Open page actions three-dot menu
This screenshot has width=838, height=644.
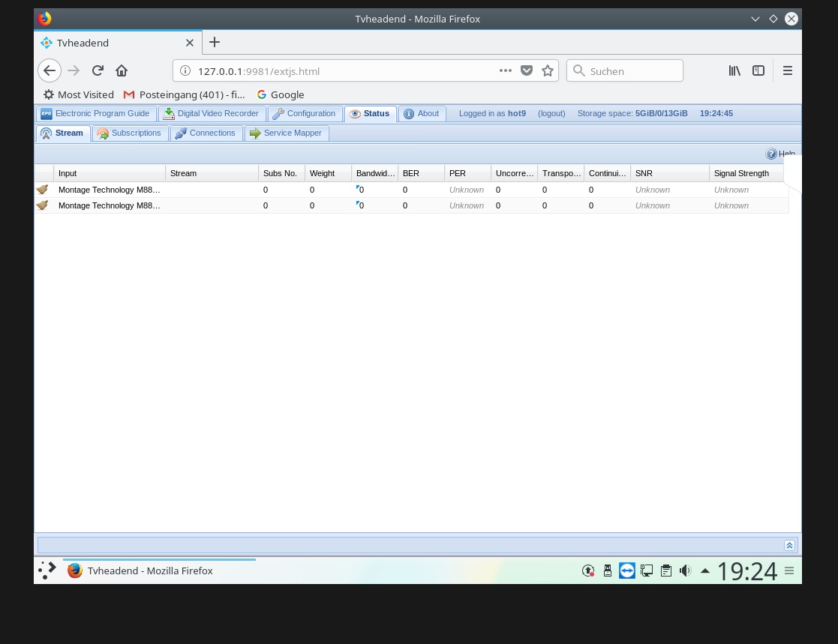point(506,70)
